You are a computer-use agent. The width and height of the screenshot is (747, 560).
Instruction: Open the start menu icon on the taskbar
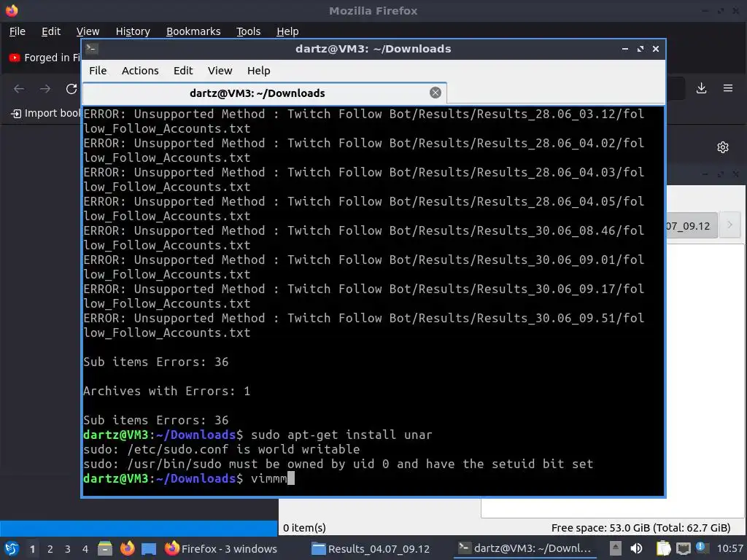tap(12, 548)
